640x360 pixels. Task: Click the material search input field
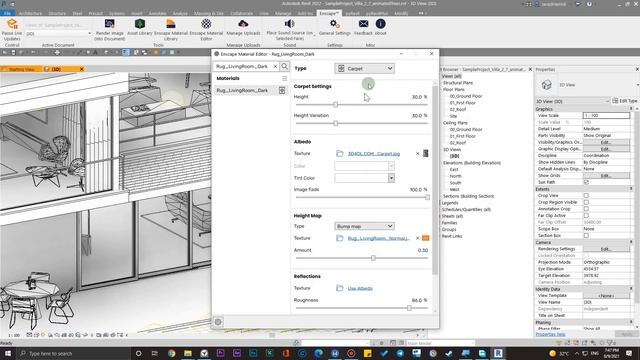pos(242,66)
